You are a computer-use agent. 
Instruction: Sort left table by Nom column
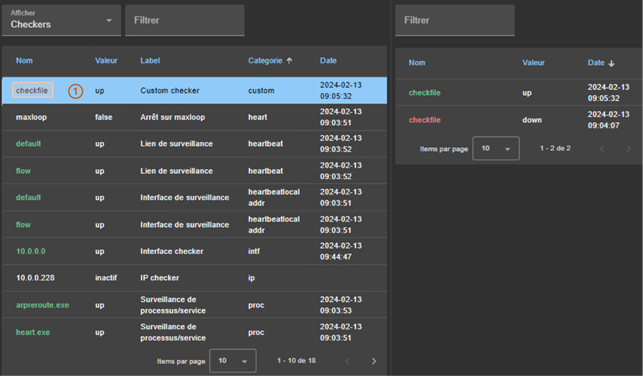(x=24, y=61)
